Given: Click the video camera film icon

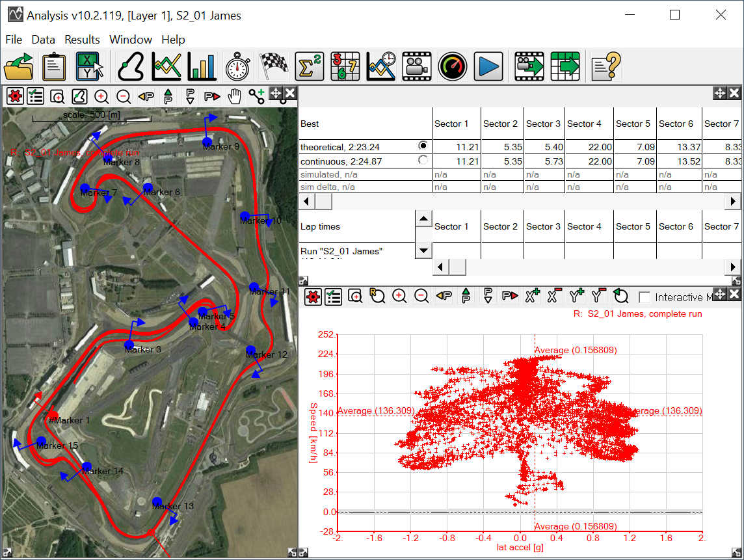Looking at the screenshot, I should pos(416,66).
